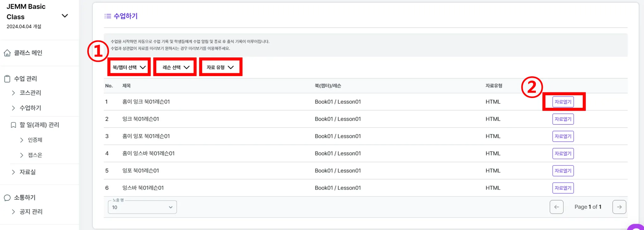This screenshot has width=644, height=230.
Task: Click 자료열기 for 잉포 북01레슨01 in row 5
Action: 563,171
